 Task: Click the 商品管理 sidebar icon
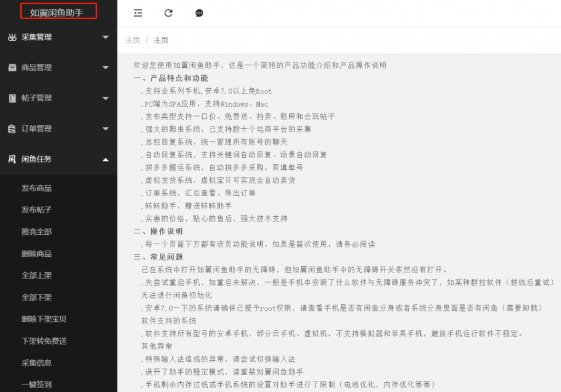12,68
